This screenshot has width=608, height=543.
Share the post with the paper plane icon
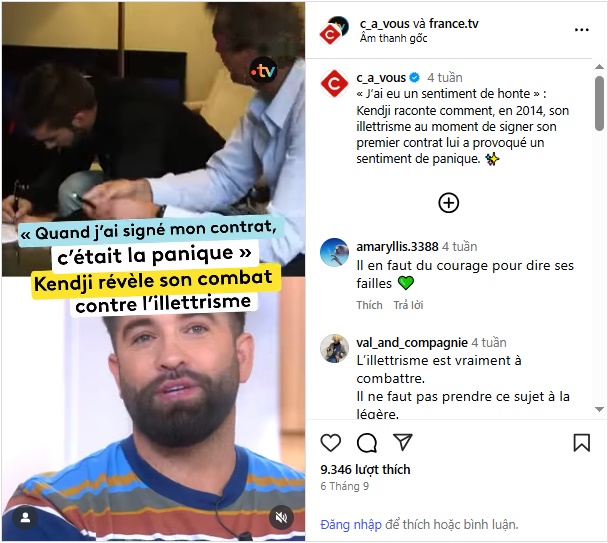point(402,442)
